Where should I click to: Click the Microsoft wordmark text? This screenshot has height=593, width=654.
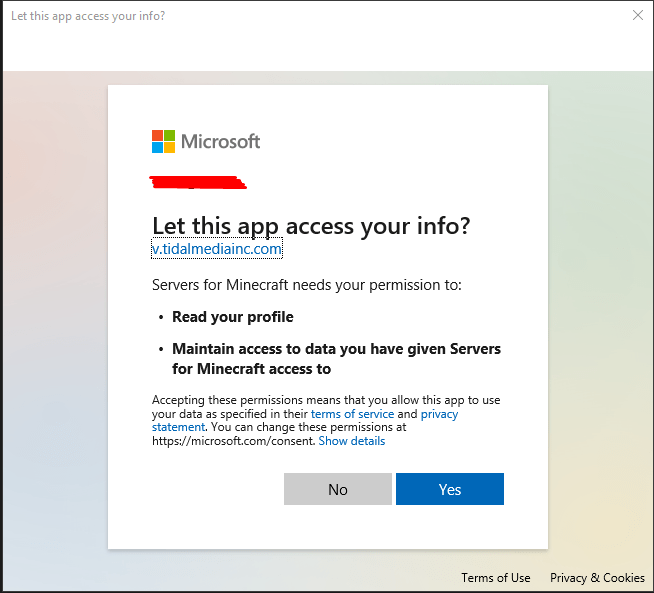[x=221, y=141]
